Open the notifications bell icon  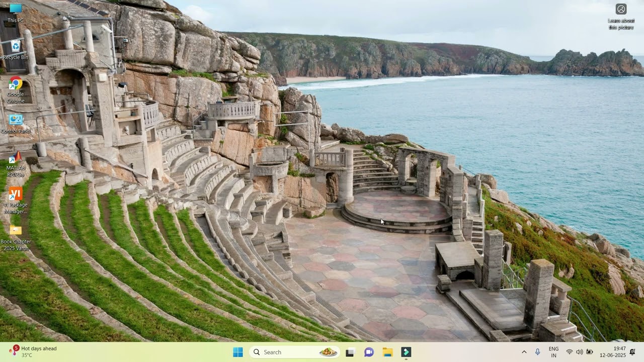(633, 352)
